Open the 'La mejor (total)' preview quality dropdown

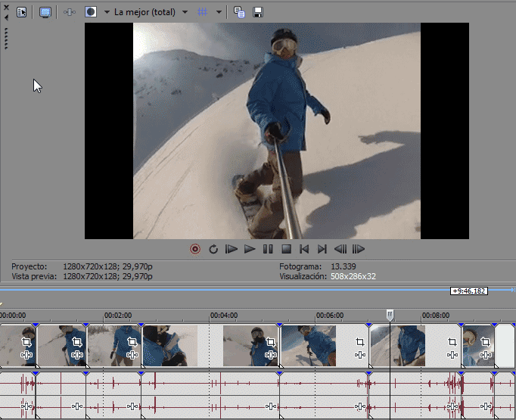(x=151, y=12)
